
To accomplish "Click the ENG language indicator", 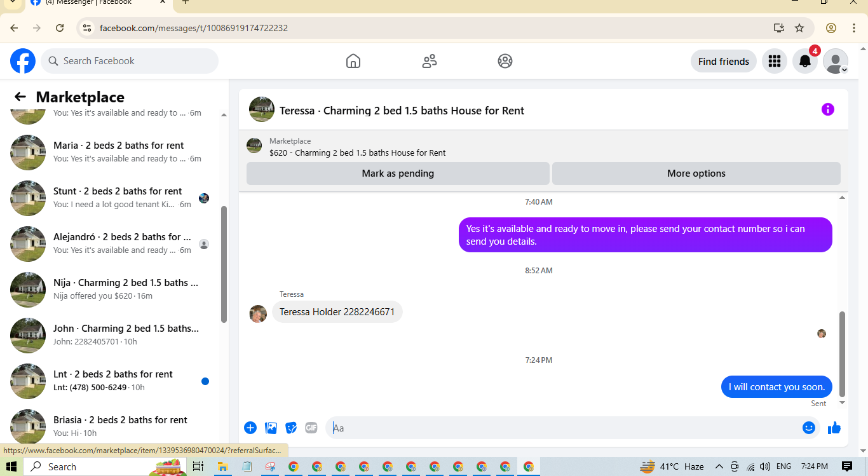I will [x=783, y=466].
